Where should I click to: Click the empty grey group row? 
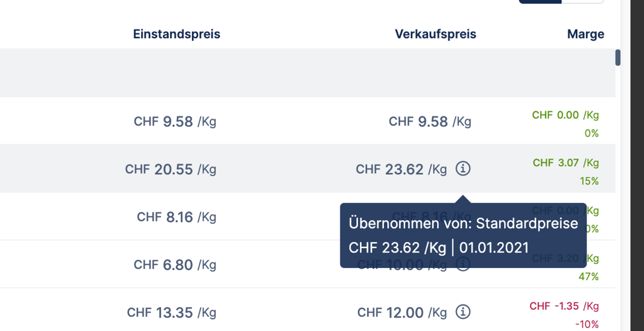301,73
